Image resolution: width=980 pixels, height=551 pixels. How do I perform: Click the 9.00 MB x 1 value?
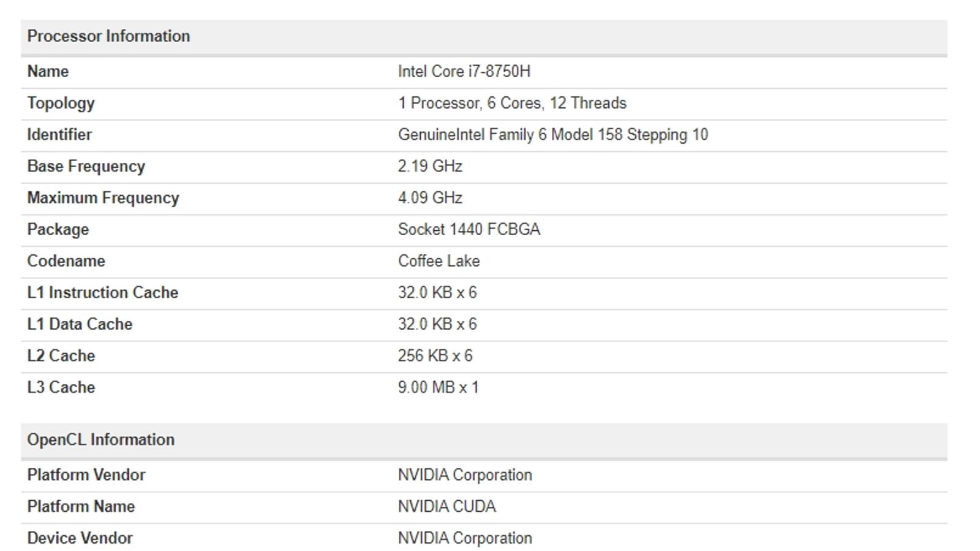point(438,388)
